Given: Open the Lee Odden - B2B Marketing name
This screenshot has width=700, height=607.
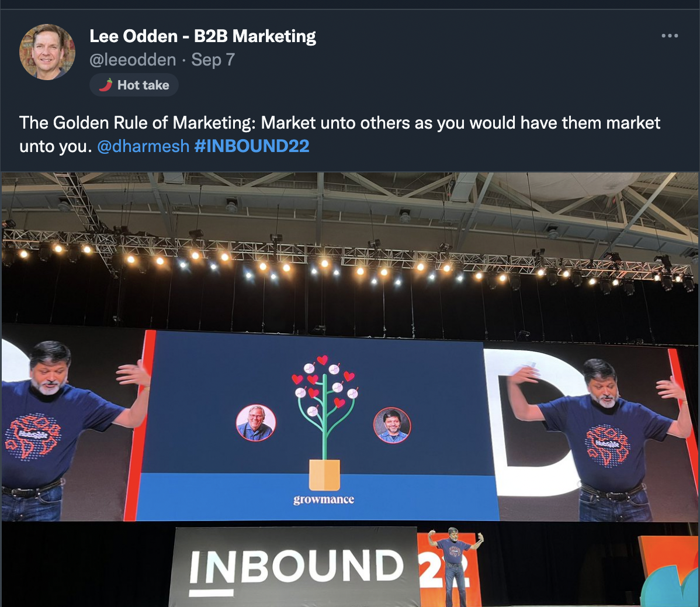Looking at the screenshot, I should click(x=203, y=36).
